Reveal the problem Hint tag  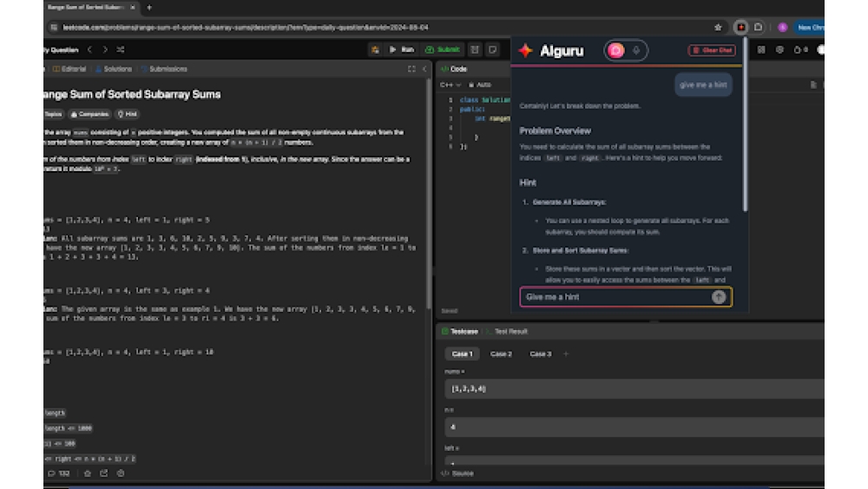(128, 114)
